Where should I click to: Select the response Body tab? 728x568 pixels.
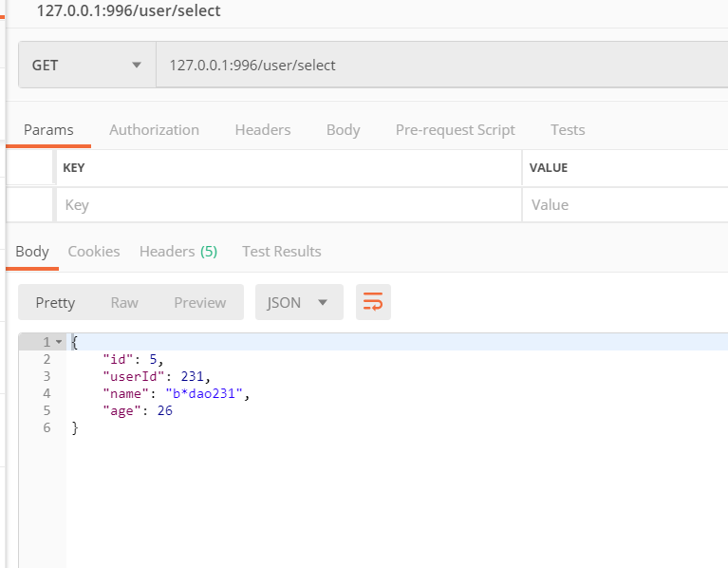[32, 252]
